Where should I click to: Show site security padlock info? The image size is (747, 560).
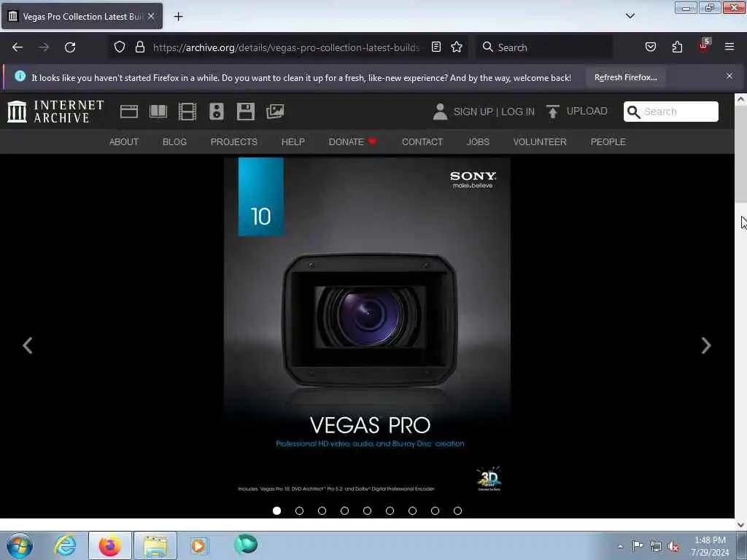coord(139,47)
